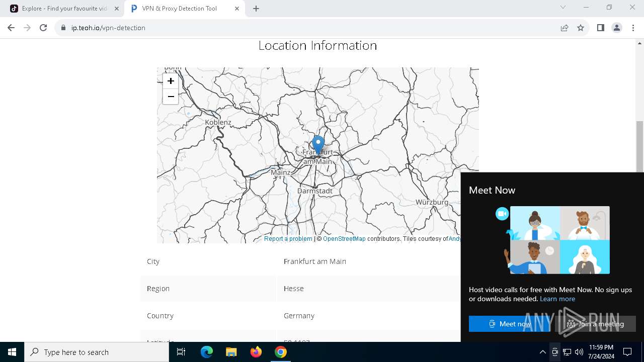Open the Chrome profile avatar
This screenshot has width=644, height=362.
pyautogui.click(x=617, y=28)
